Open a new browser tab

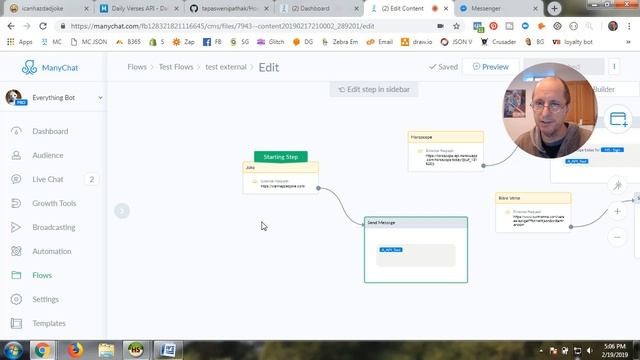pos(554,9)
